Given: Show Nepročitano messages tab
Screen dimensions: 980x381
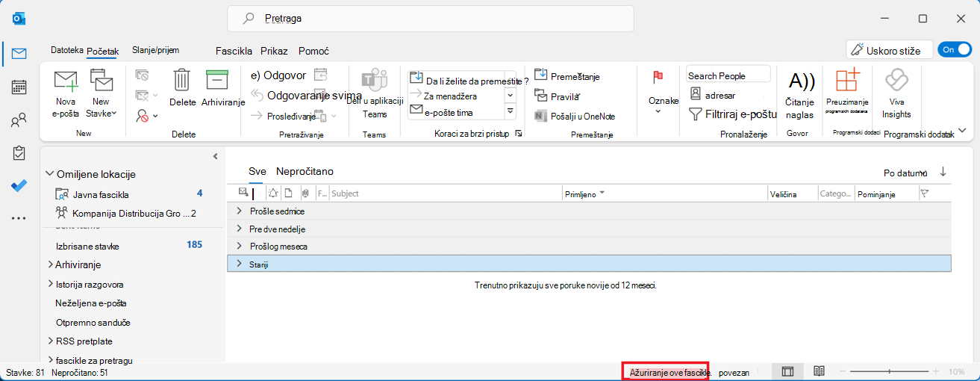Looking at the screenshot, I should tap(305, 171).
